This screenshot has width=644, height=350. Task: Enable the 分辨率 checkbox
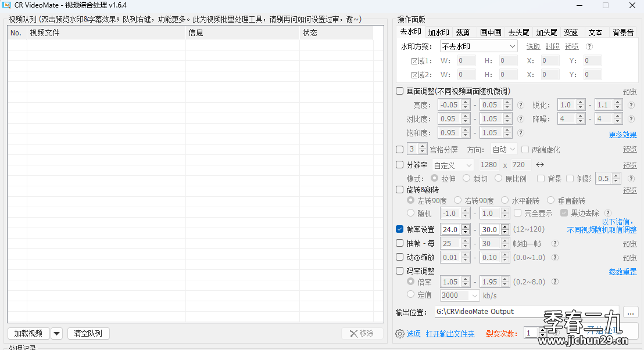[400, 164]
